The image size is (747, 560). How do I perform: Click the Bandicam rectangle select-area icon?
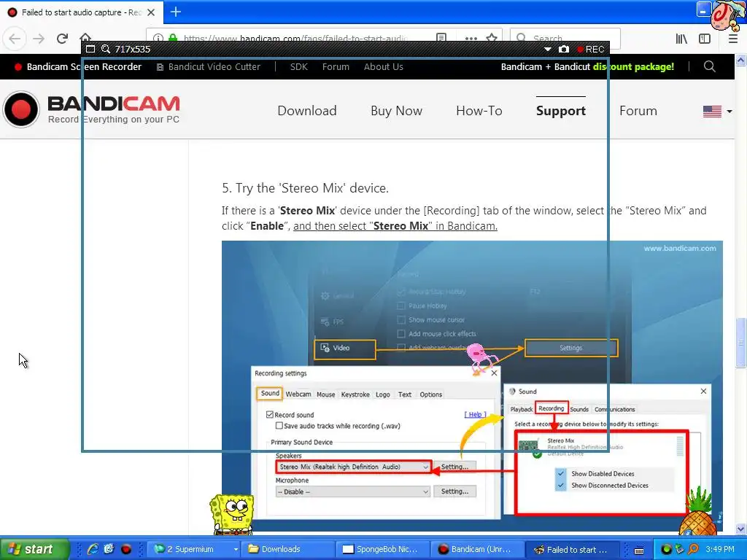coord(90,49)
